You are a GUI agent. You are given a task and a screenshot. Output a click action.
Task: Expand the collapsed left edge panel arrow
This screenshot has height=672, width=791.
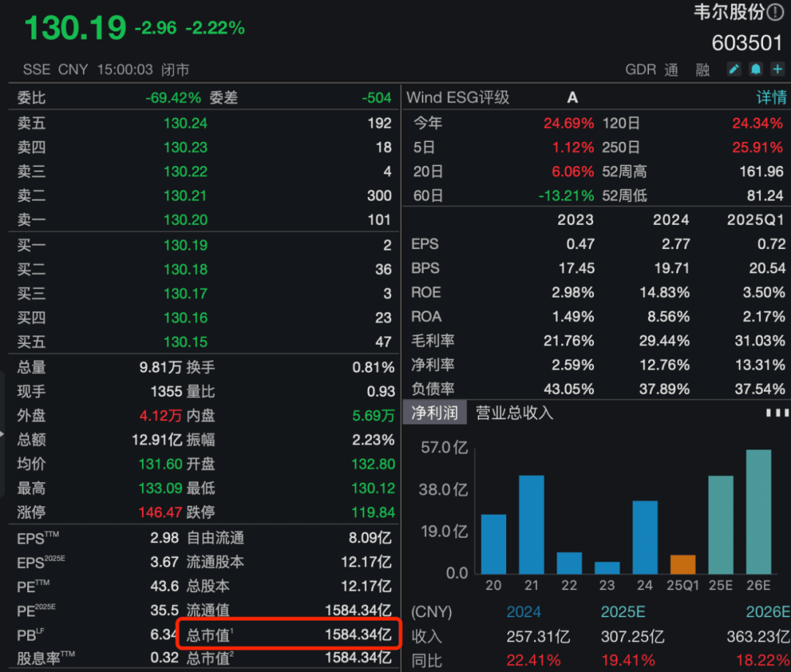(3, 432)
